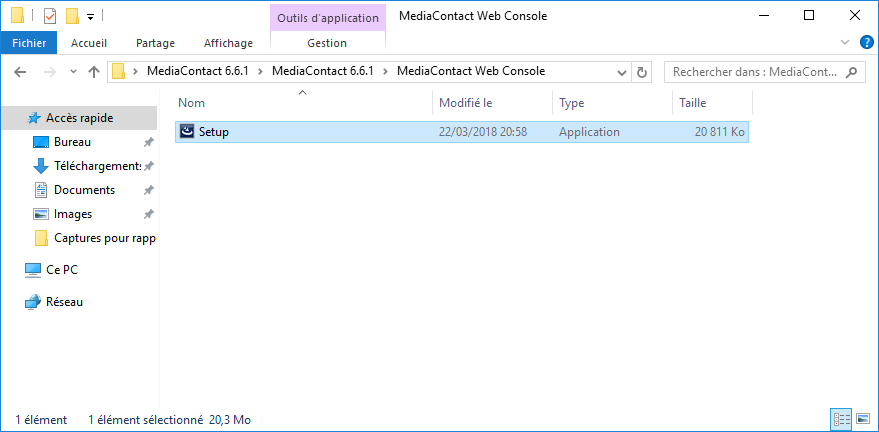Viewport: 879px width, 432px height.
Task: Open Help with the blue question mark
Action: tap(867, 42)
